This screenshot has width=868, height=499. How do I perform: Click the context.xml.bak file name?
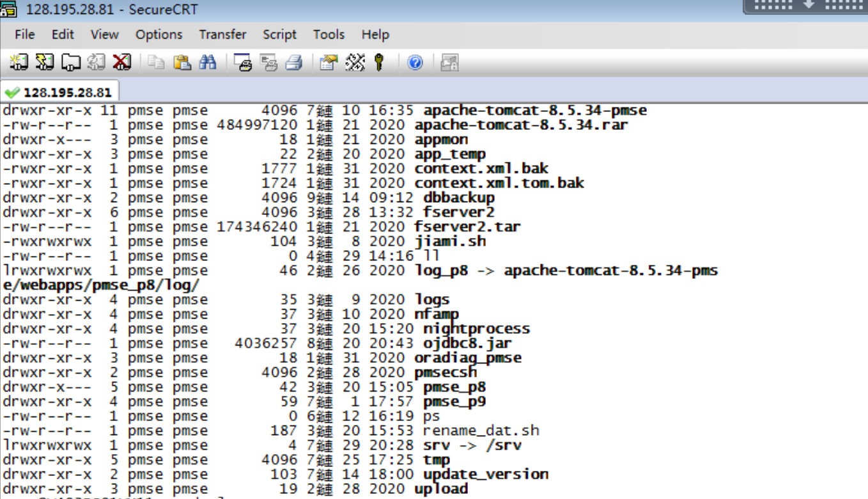pyautogui.click(x=481, y=168)
